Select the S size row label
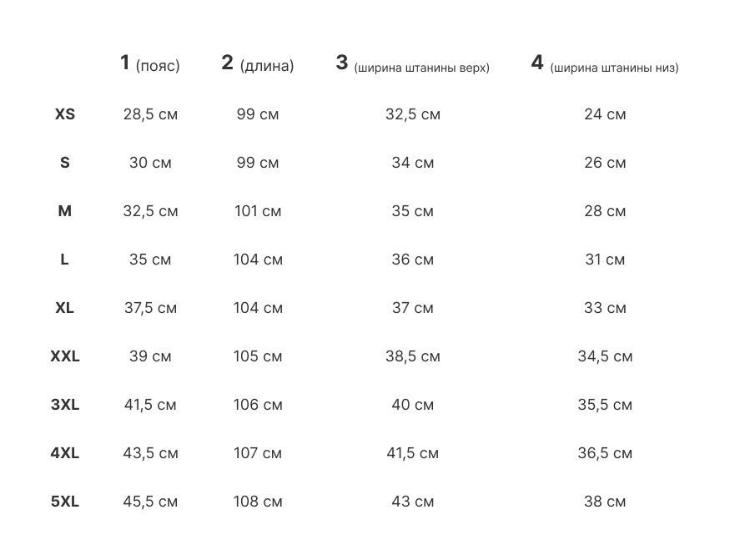The width and height of the screenshot is (730, 560). pos(65,163)
